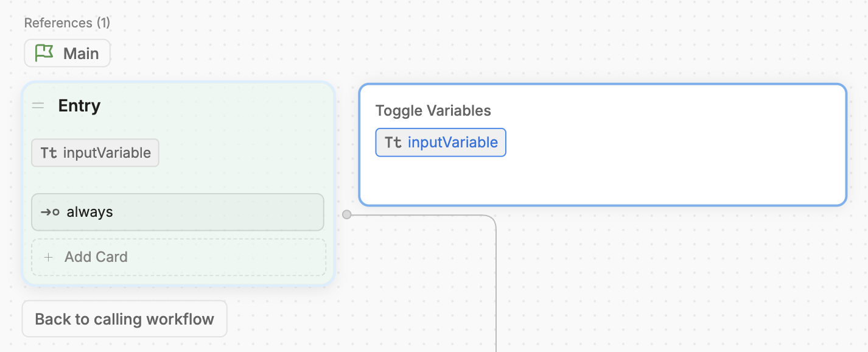Select the Toggle Variables node title
Screen dimensions: 868x352
pyautogui.click(x=433, y=110)
